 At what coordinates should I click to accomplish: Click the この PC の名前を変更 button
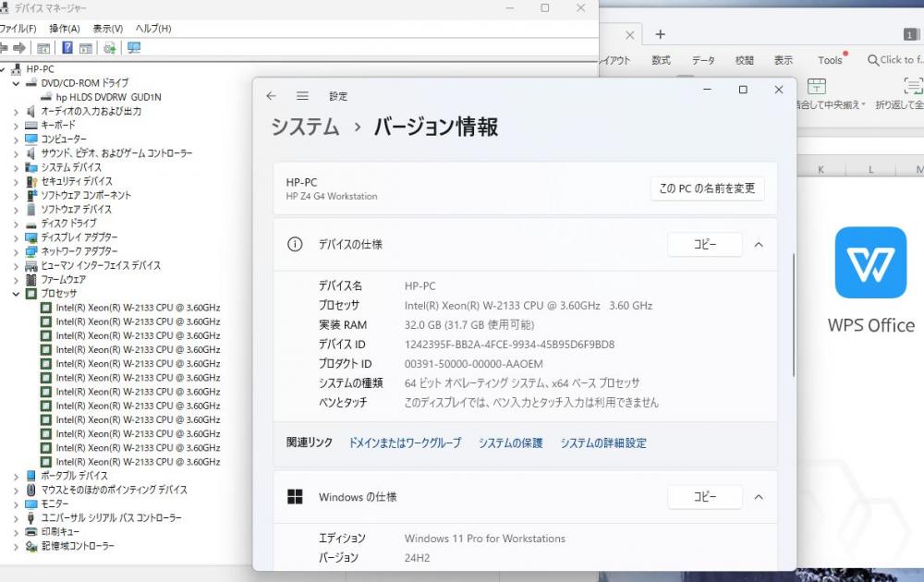707,188
